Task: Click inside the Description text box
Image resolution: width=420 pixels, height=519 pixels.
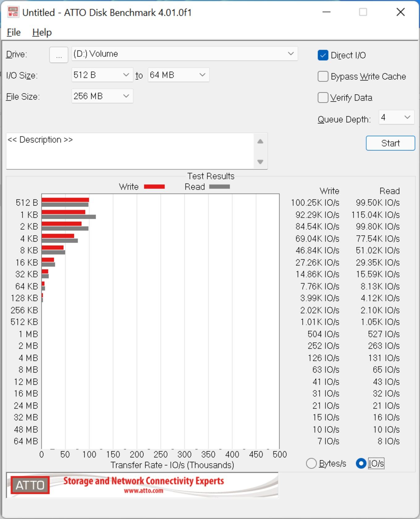Action: coord(130,151)
